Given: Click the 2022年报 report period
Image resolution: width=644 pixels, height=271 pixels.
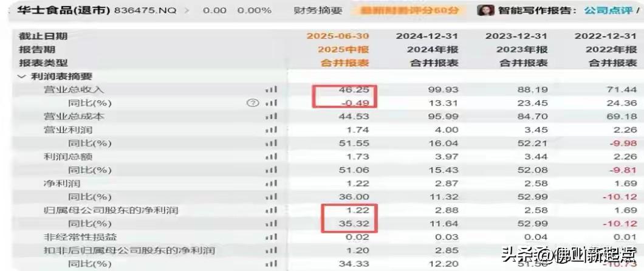Looking at the screenshot, I should [x=612, y=50].
